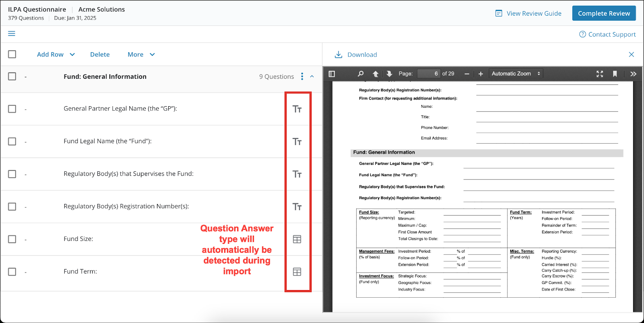Click the table answer type icon for Fund Term
This screenshot has width=644, height=323.
click(297, 272)
